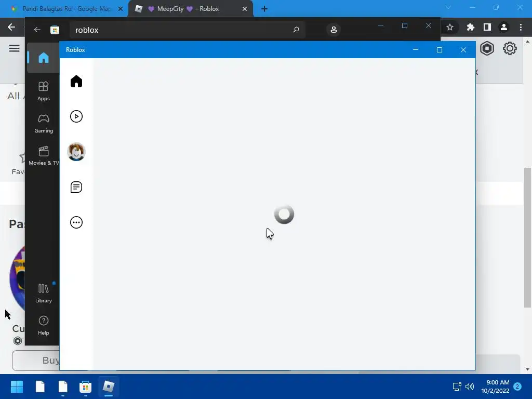The width and height of the screenshot is (532, 399).
Task: Open the Windows Start menu
Action: click(17, 387)
